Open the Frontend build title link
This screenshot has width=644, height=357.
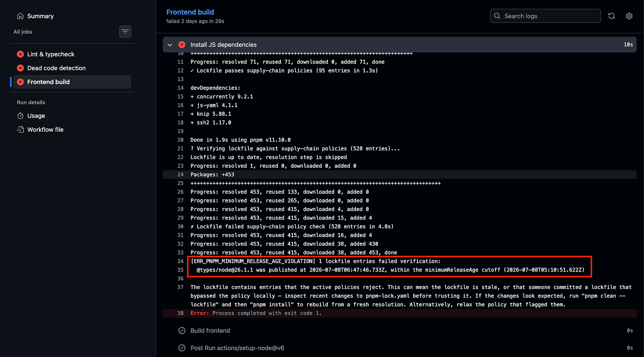coord(190,12)
